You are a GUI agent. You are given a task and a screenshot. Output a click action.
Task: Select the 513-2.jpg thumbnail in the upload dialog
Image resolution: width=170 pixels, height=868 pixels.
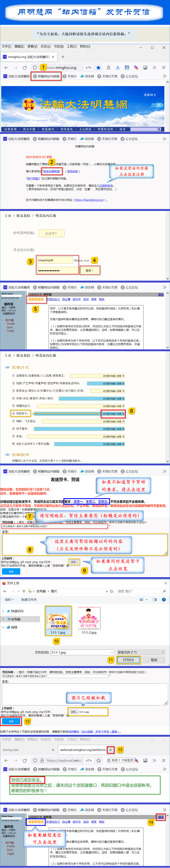(89, 621)
